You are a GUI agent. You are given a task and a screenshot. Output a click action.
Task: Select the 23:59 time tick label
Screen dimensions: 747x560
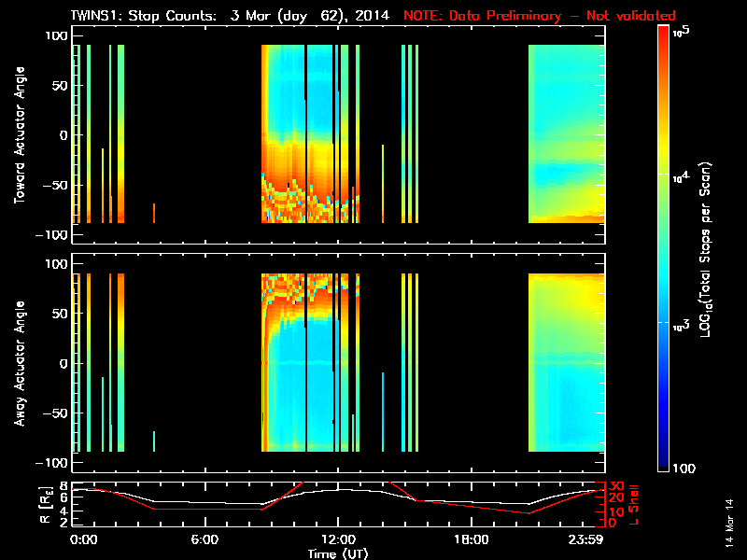pyautogui.click(x=587, y=539)
